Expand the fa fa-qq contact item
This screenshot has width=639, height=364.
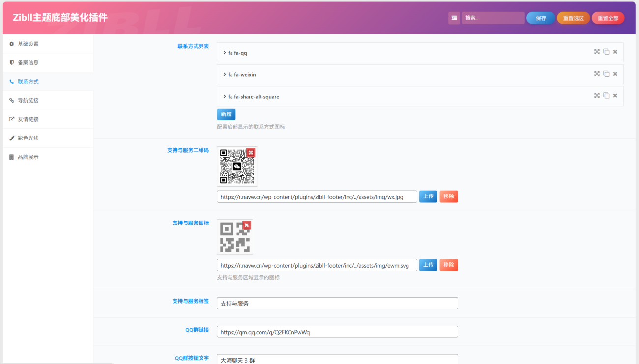click(x=237, y=53)
